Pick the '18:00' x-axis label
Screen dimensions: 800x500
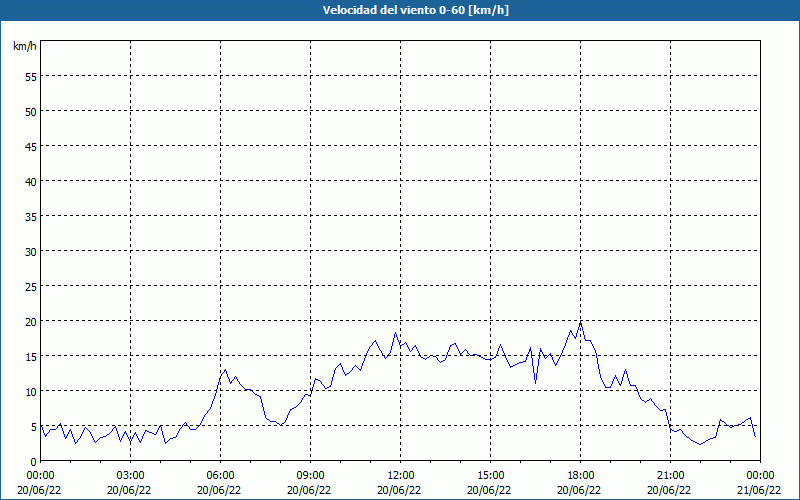coord(580,476)
